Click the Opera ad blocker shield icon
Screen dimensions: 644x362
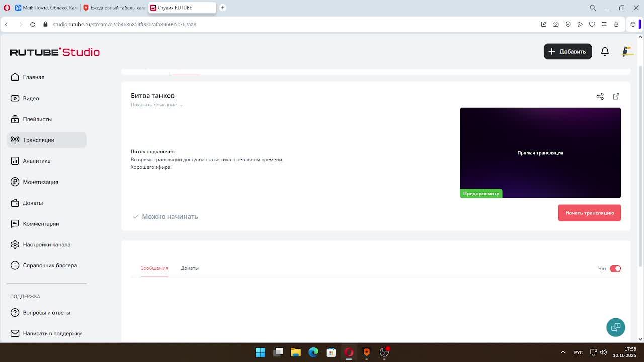(x=568, y=24)
